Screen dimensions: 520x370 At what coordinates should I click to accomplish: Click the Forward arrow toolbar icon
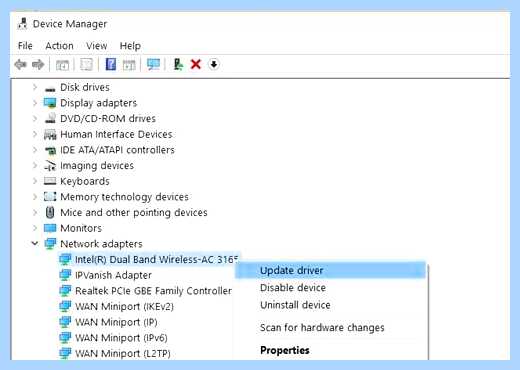pos(38,64)
